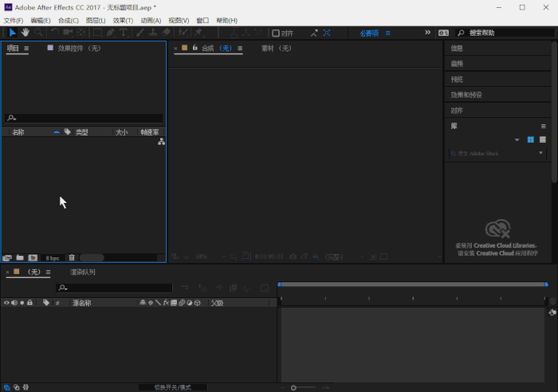Select the Unified Camera tool
558x392 pixels.
coord(68,33)
